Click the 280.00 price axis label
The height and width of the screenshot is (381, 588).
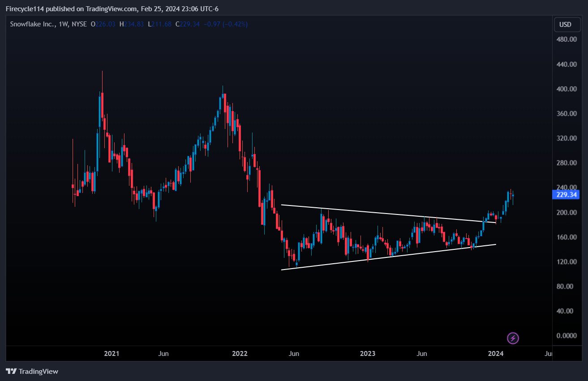(566, 163)
